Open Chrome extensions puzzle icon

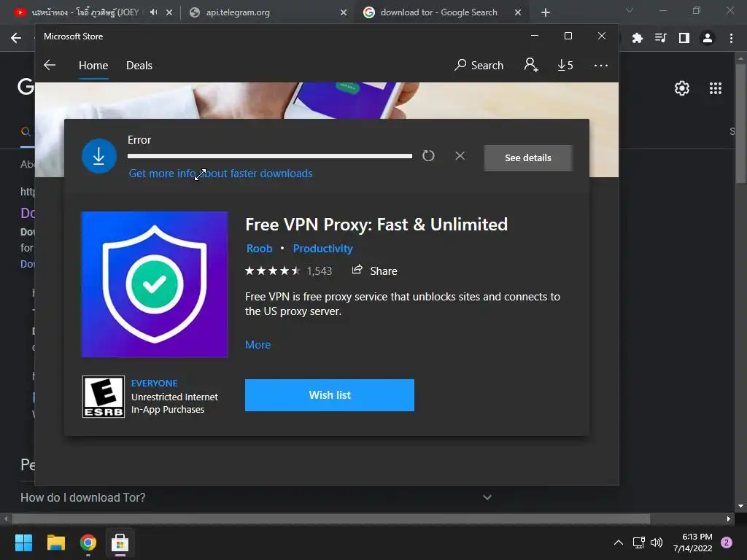coord(637,38)
